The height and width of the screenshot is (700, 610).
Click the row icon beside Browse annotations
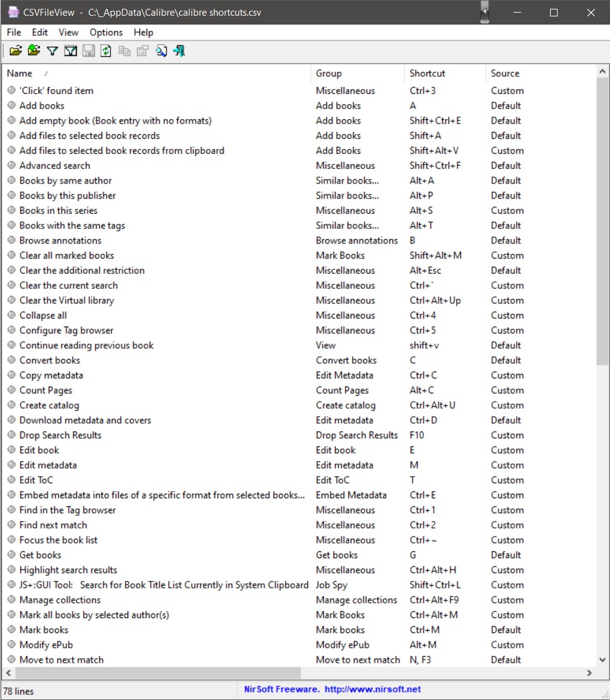pos(11,240)
